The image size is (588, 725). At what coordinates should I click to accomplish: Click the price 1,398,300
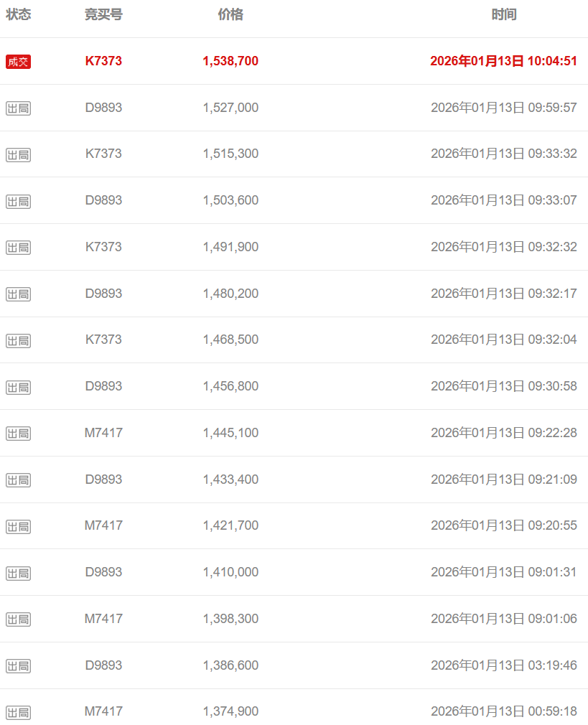pos(230,619)
